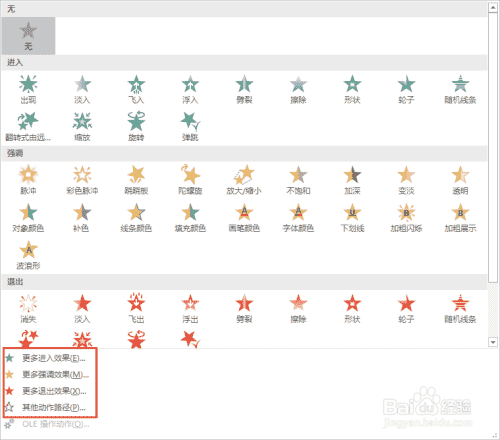Viewport: 500px width, 440px height.
Task: Choose the 波浪形 emphasis animation
Action: [x=28, y=255]
